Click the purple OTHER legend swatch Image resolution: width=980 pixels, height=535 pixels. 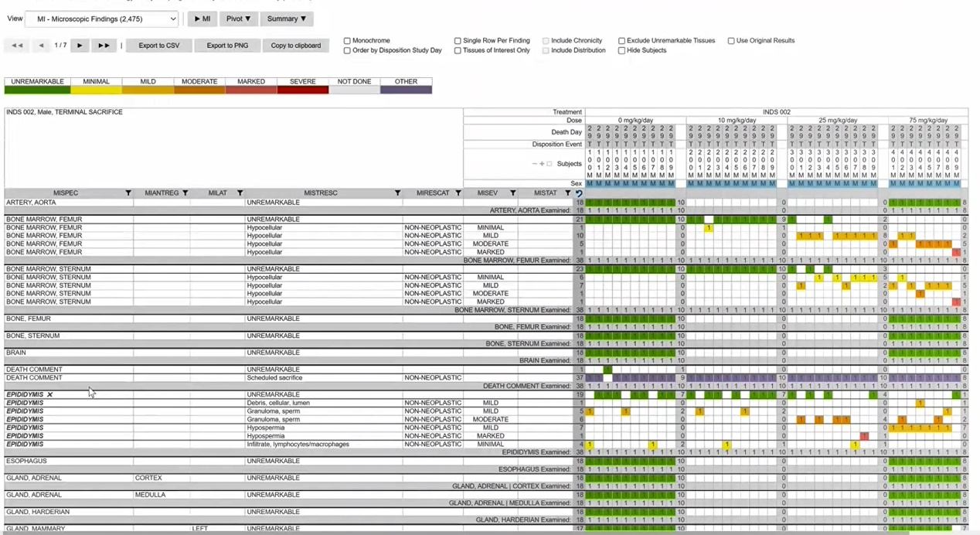tap(406, 90)
